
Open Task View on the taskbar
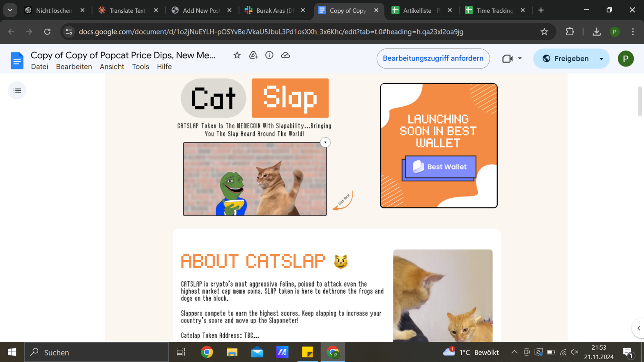click(181, 352)
